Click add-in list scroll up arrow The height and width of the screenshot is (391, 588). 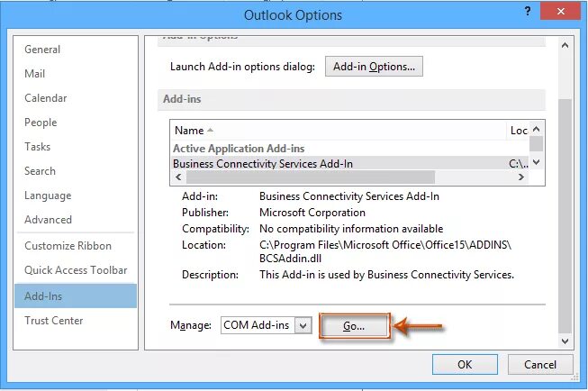click(537, 129)
